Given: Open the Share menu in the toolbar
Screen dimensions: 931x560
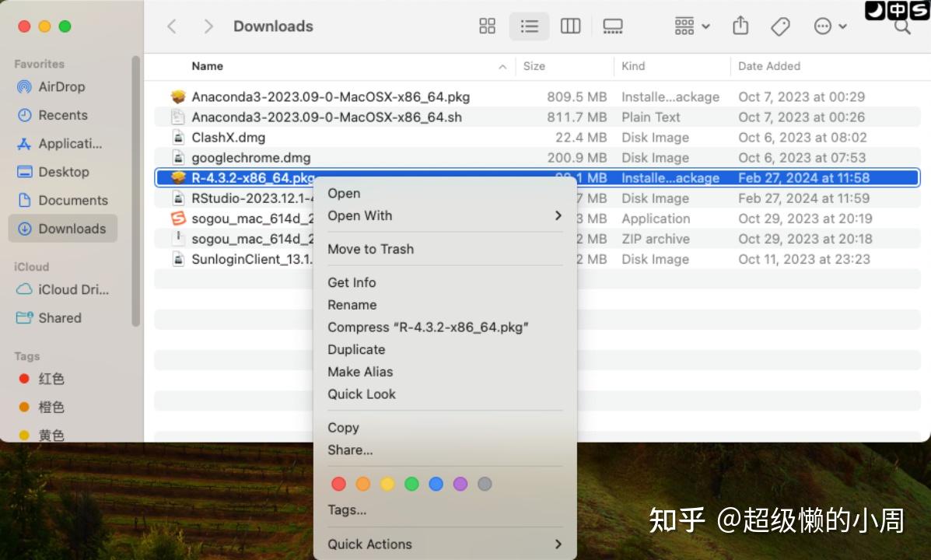Looking at the screenshot, I should point(740,26).
